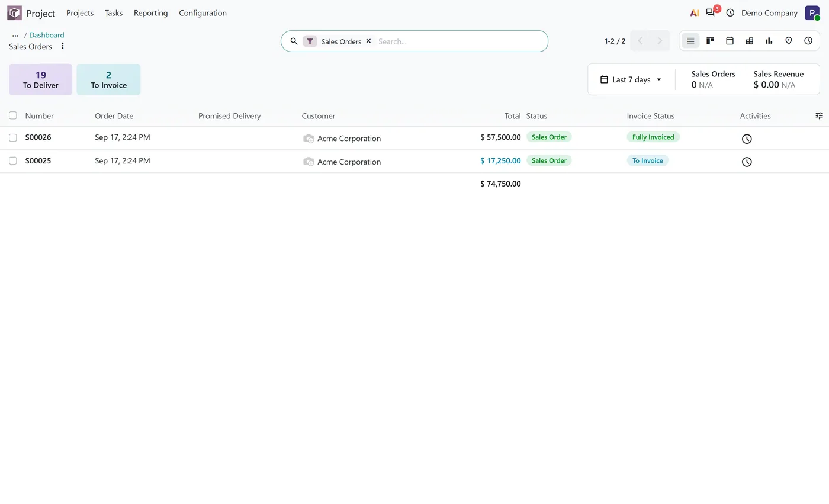
Task: Open the Last 7 days period dropdown
Action: [x=631, y=79]
